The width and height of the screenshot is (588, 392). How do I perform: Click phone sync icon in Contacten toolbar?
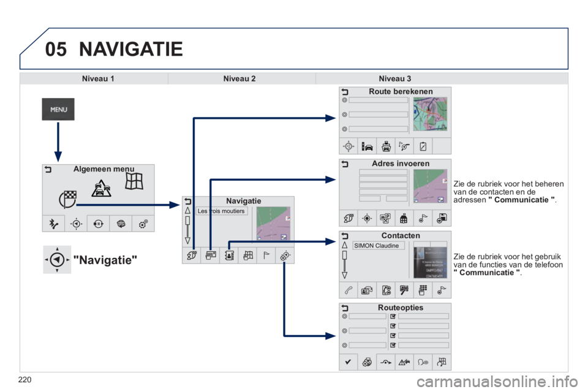point(386,290)
